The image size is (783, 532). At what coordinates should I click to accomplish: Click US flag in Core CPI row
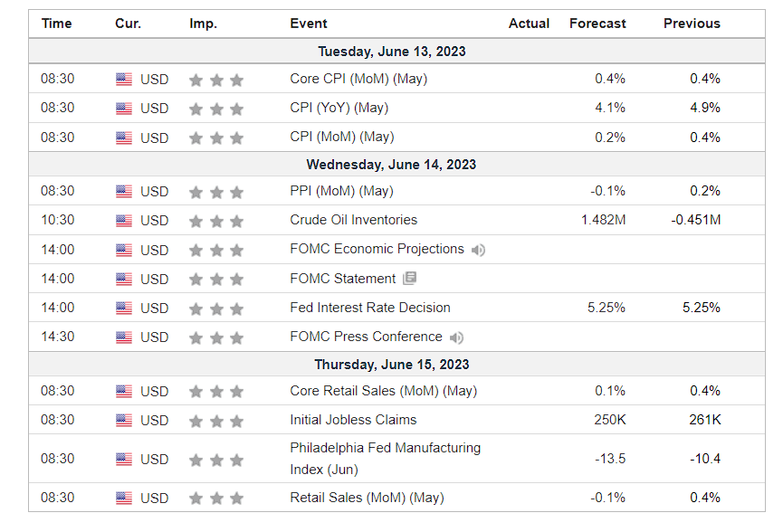tap(124, 80)
